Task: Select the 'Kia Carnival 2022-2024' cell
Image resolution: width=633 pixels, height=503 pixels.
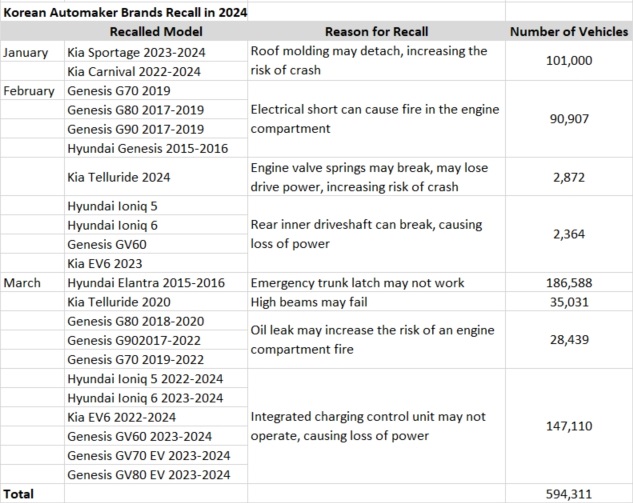Action: pos(134,70)
